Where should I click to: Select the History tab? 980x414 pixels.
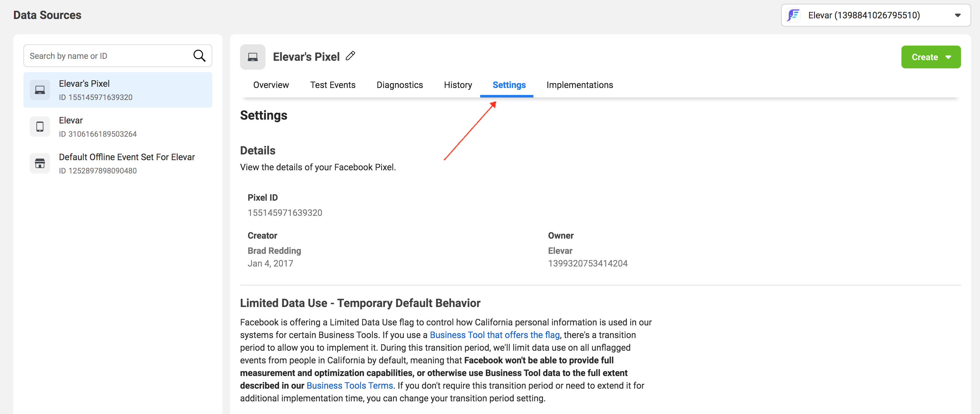[458, 85]
